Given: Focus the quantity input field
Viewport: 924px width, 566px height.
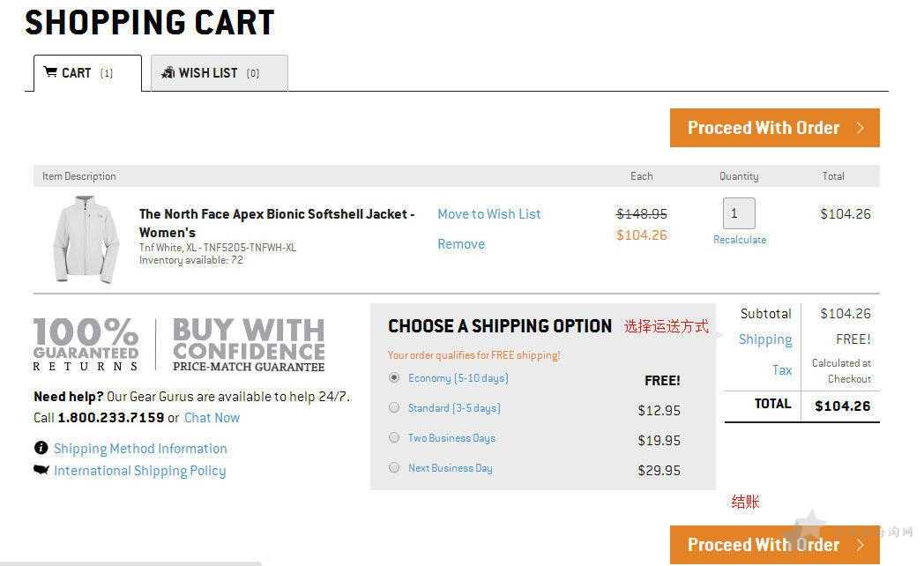Looking at the screenshot, I should pyautogui.click(x=739, y=213).
